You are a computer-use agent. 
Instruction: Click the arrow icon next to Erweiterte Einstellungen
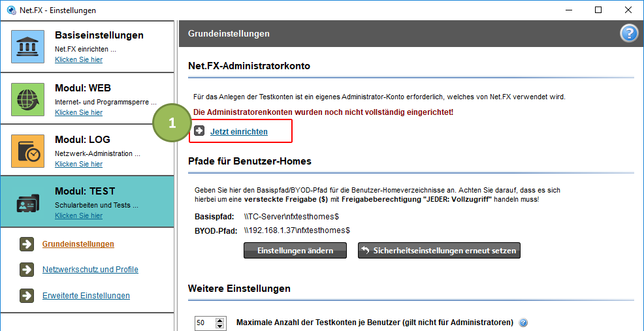coord(27,296)
